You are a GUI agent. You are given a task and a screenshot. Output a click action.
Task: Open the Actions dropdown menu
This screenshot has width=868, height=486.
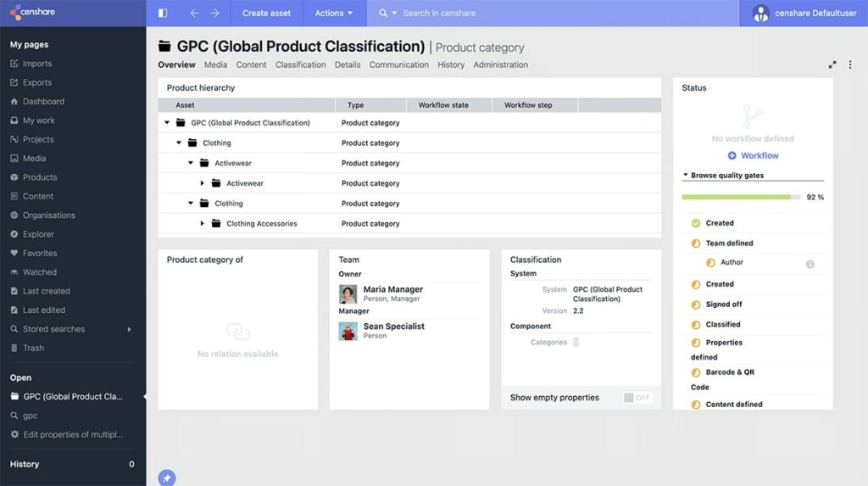(x=334, y=13)
